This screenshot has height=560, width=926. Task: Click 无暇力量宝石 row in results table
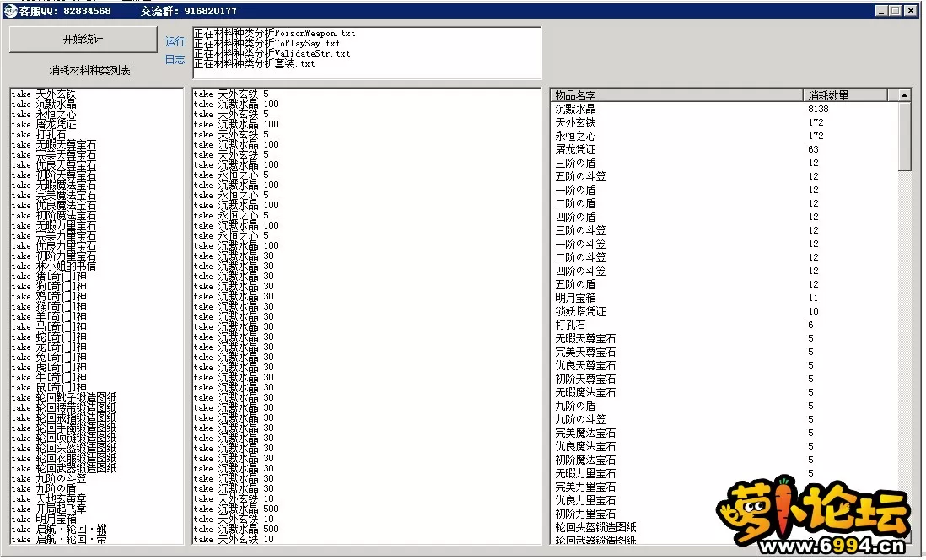(724, 474)
